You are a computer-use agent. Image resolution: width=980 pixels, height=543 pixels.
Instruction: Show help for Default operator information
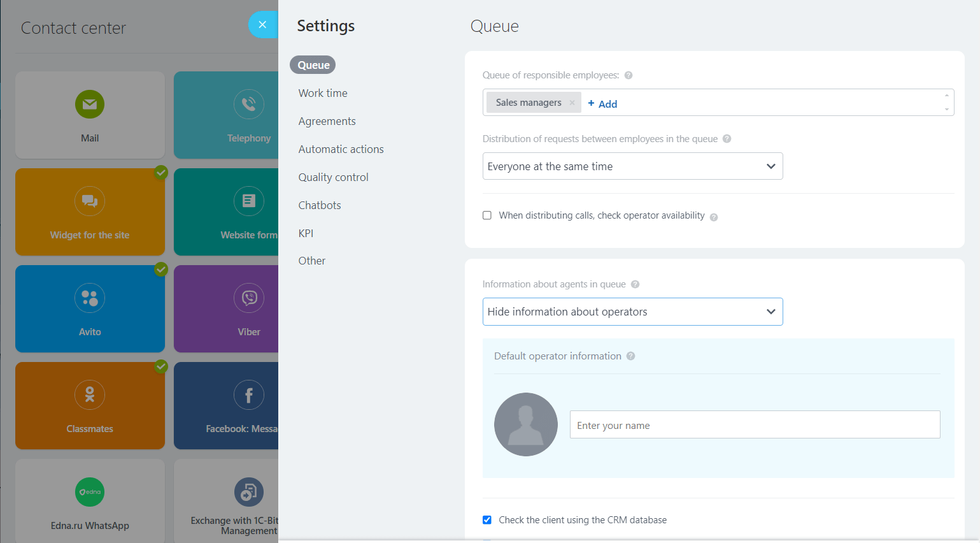tap(630, 356)
